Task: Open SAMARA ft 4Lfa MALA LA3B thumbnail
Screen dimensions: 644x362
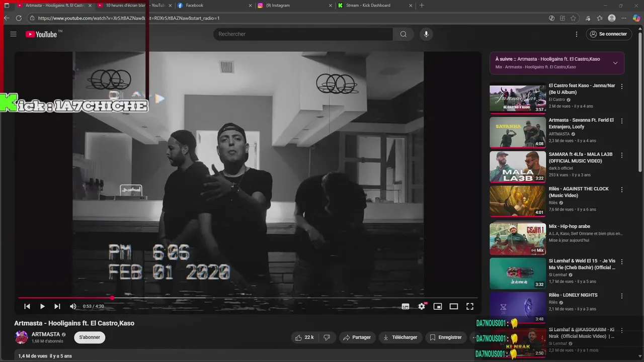Action: pyautogui.click(x=518, y=167)
